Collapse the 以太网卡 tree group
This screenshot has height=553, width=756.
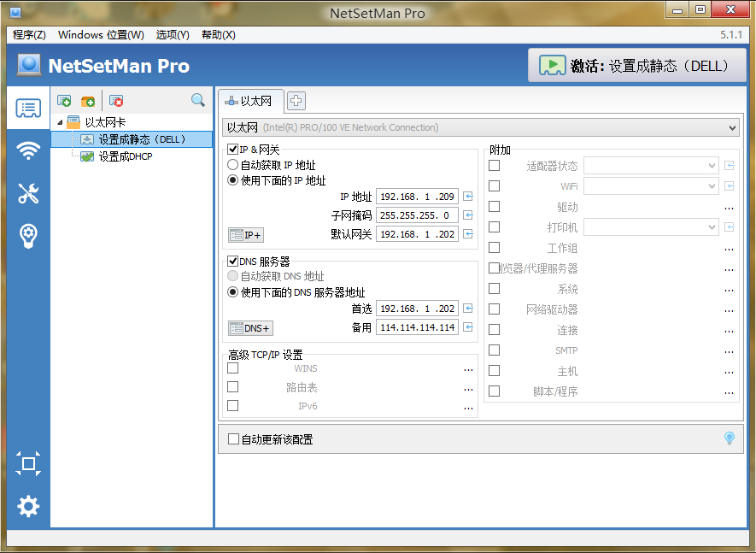60,122
